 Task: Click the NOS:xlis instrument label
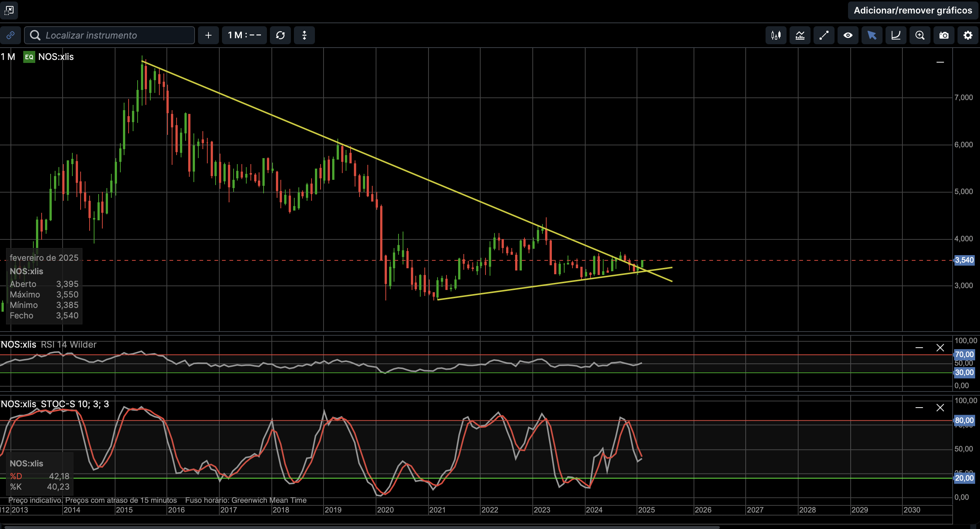click(55, 57)
